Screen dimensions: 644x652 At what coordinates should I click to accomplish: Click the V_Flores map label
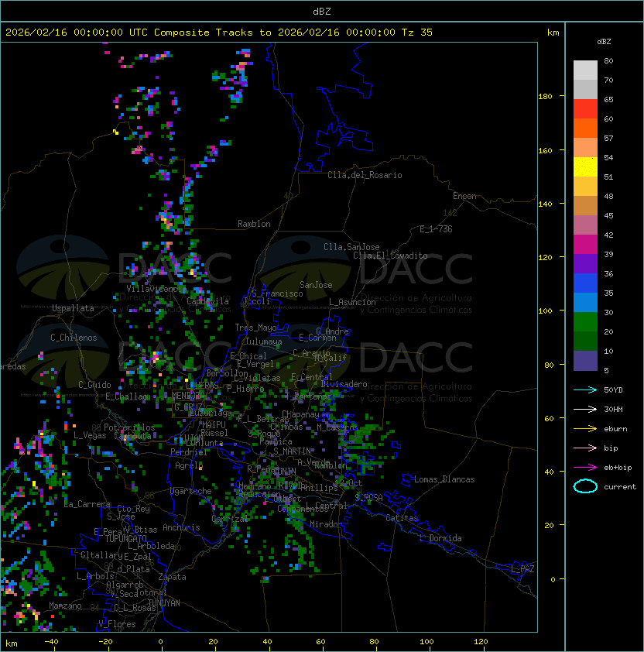point(117,624)
